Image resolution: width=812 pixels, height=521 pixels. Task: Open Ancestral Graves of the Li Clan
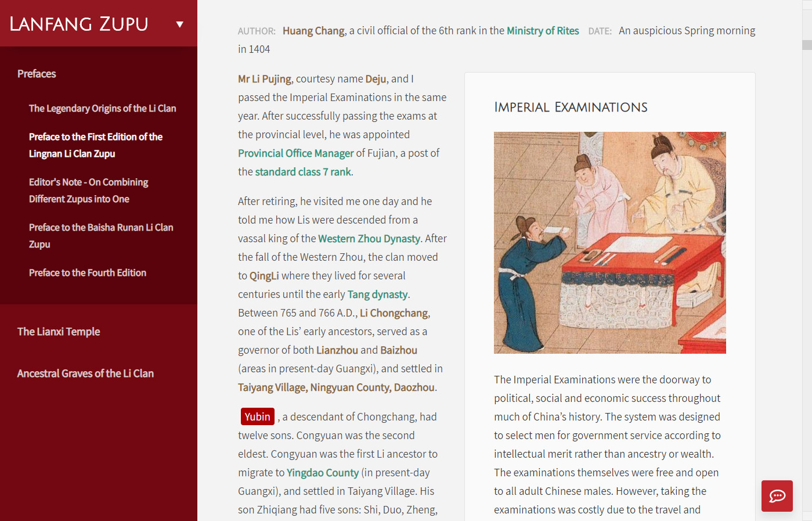pyautogui.click(x=85, y=373)
